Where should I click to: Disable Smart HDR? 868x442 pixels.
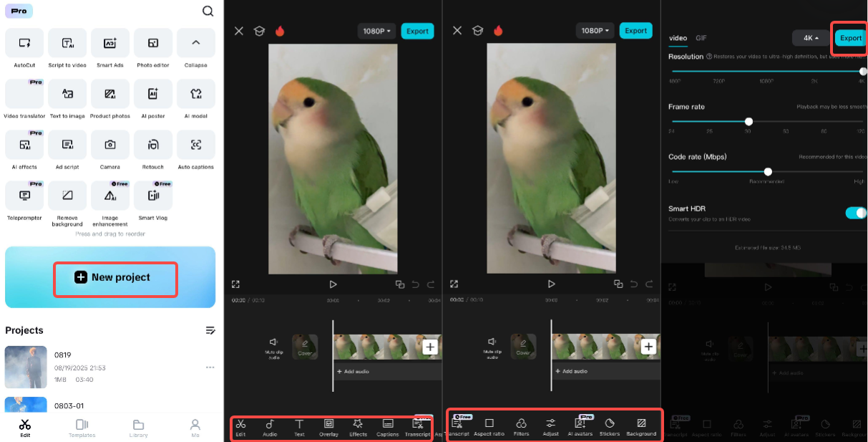point(856,213)
